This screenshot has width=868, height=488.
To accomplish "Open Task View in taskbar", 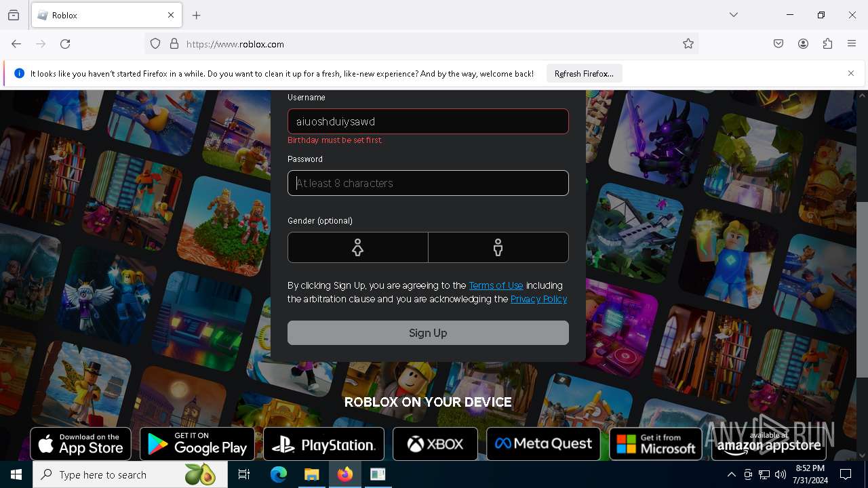I will point(244,474).
